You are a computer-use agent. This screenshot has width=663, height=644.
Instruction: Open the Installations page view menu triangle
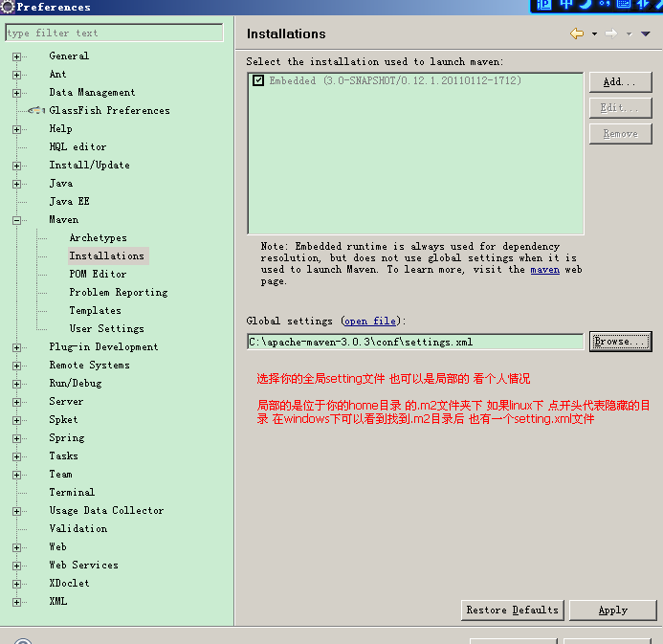(x=645, y=33)
